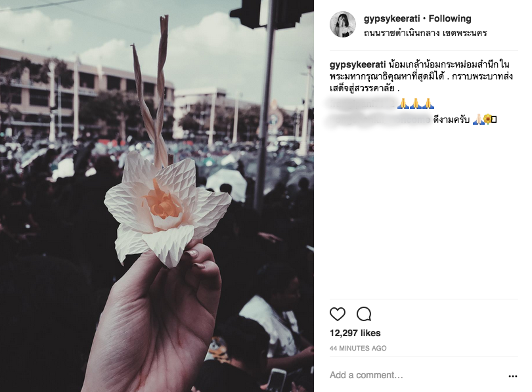Open the three-dot more options menu
This screenshot has width=532, height=392.
click(x=513, y=376)
